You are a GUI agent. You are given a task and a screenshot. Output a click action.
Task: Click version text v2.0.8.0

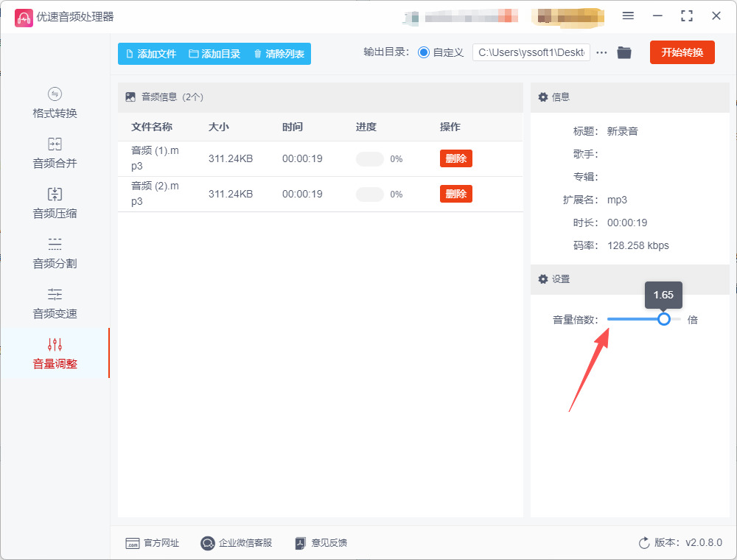(x=704, y=543)
